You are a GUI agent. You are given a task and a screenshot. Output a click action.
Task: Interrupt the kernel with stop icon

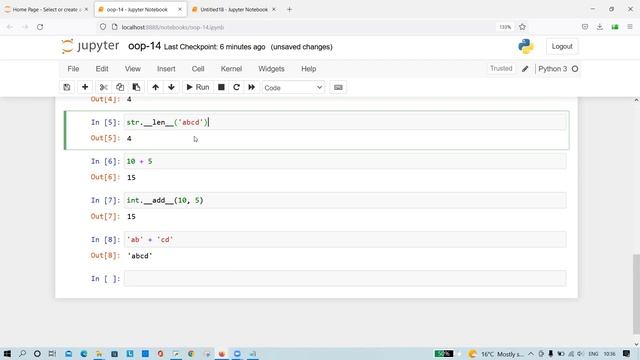click(221, 87)
